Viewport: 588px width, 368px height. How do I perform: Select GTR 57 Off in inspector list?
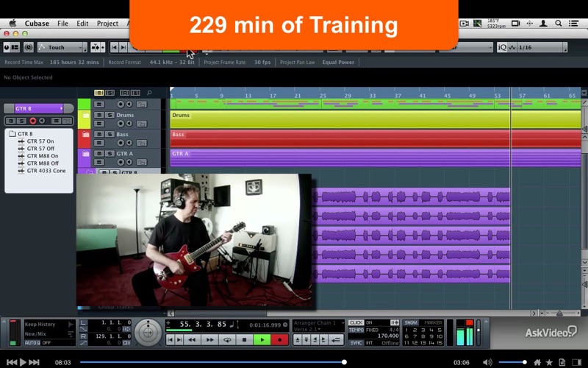tap(40, 149)
